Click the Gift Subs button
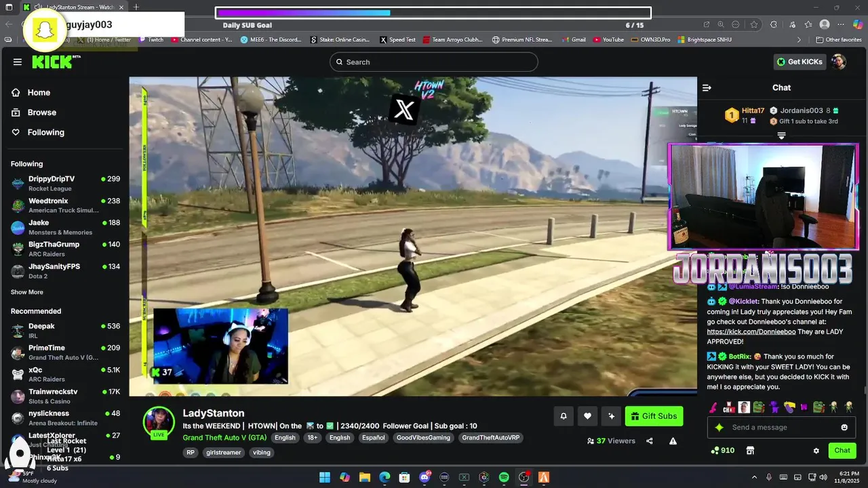This screenshot has height=488, width=868. tap(654, 416)
